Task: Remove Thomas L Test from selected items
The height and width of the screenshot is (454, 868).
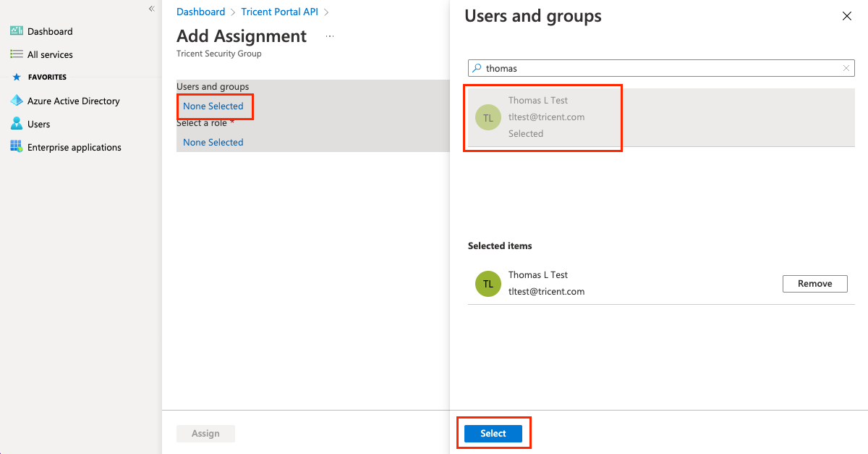Action: [815, 284]
